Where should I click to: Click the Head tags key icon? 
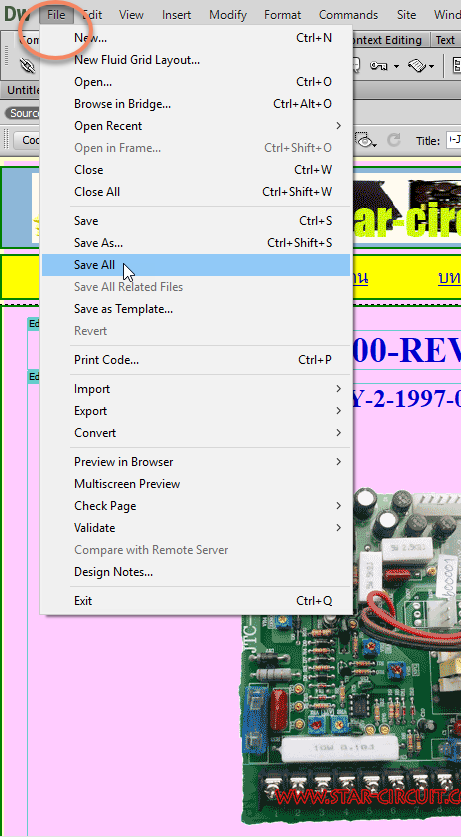379,66
